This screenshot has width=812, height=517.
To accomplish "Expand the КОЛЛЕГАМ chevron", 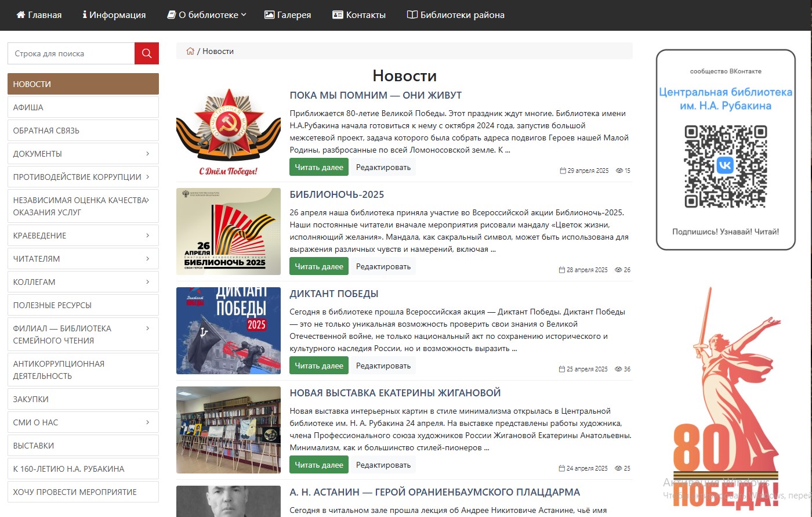I will tap(147, 282).
